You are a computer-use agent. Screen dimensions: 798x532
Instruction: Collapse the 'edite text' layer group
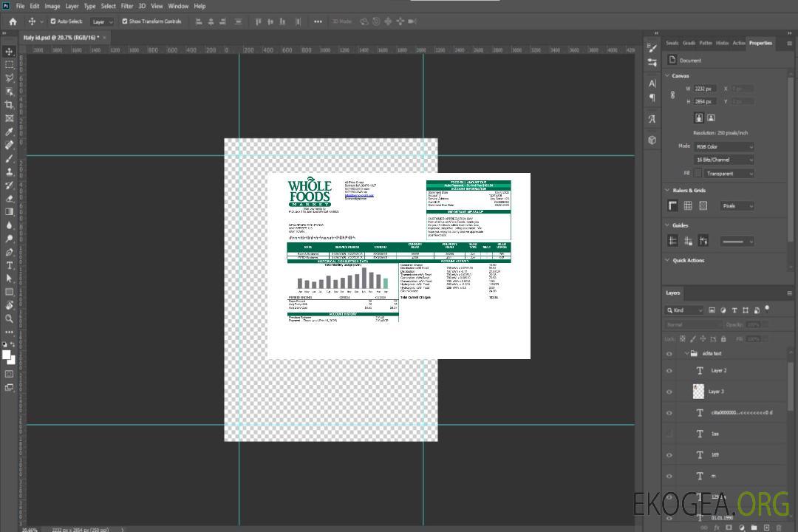tap(686, 353)
